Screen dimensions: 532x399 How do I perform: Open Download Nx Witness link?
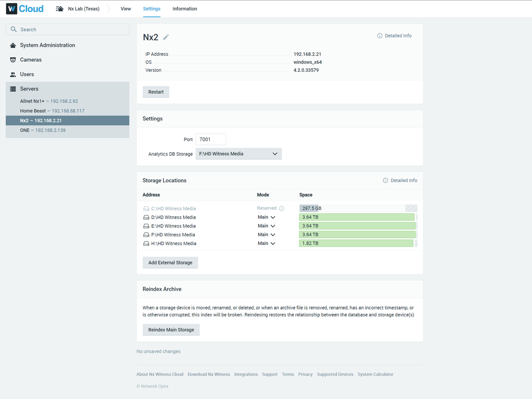click(209, 374)
